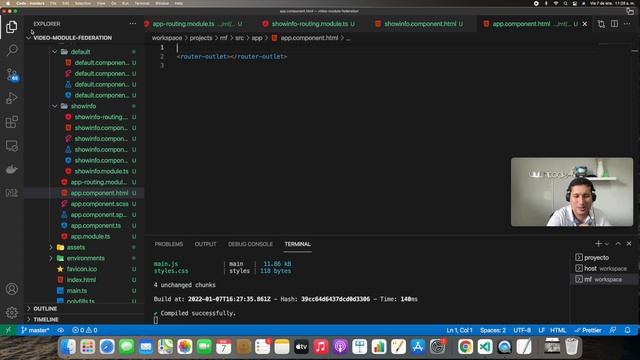Open the Explorer view in the activity bar
The width and height of the screenshot is (640, 360).
[x=12, y=27]
